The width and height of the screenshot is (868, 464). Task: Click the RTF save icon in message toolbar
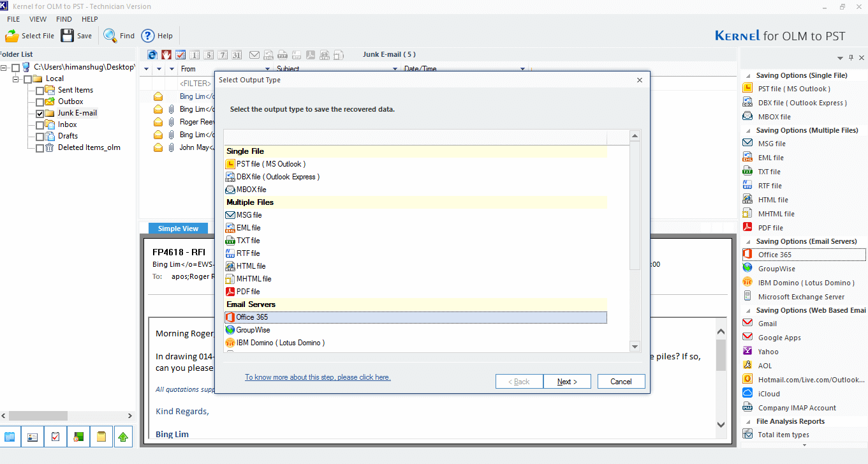tap(297, 55)
